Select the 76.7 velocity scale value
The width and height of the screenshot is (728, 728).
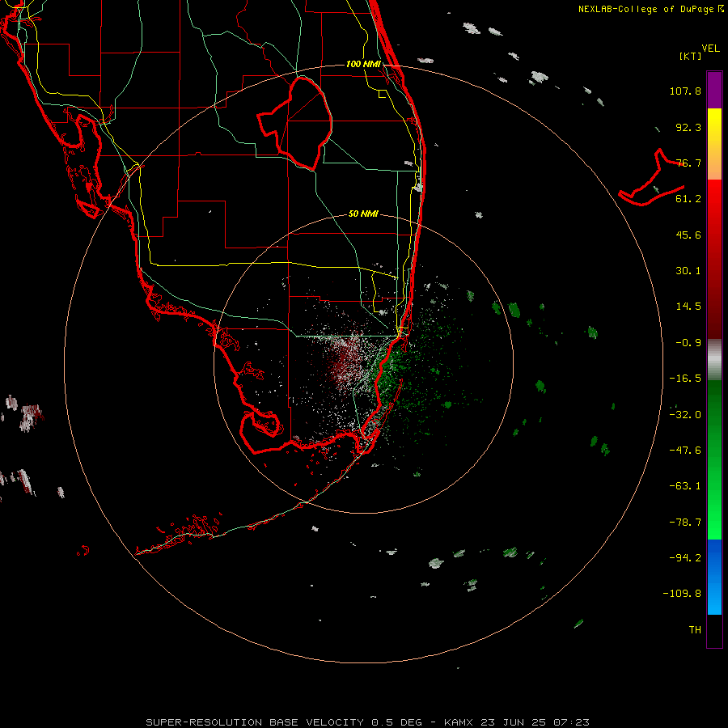(688, 163)
